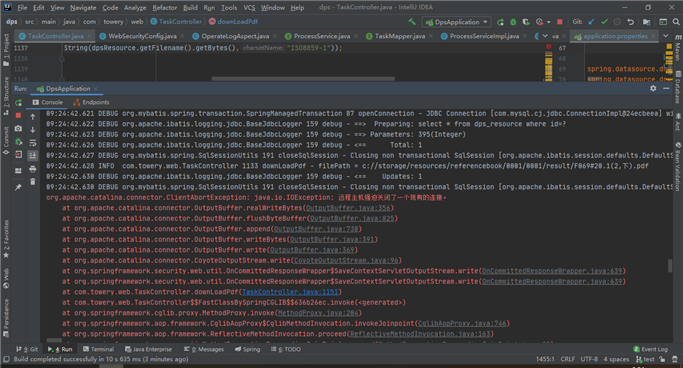The height and width of the screenshot is (368, 683).
Task: Open Git history clock icon
Action: [617, 22]
